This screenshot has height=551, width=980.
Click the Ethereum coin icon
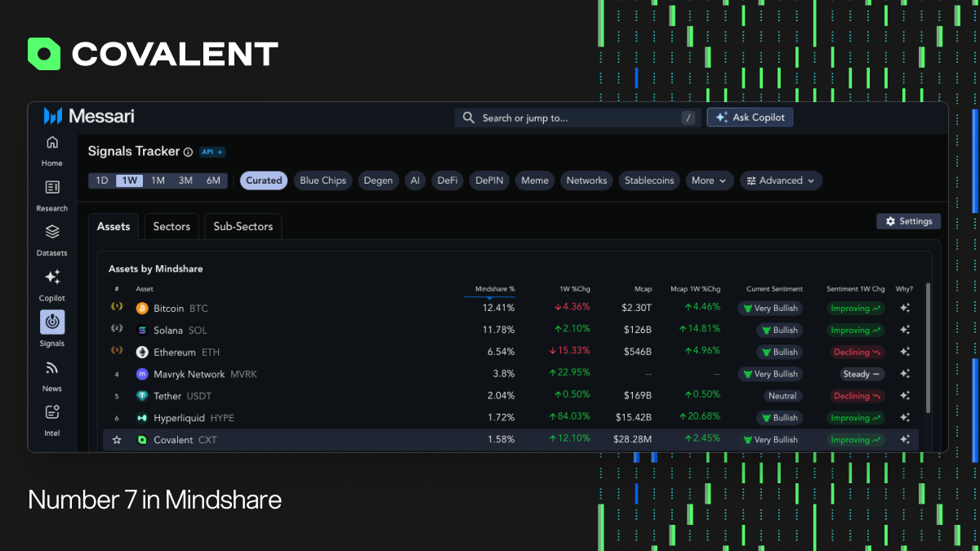(142, 353)
